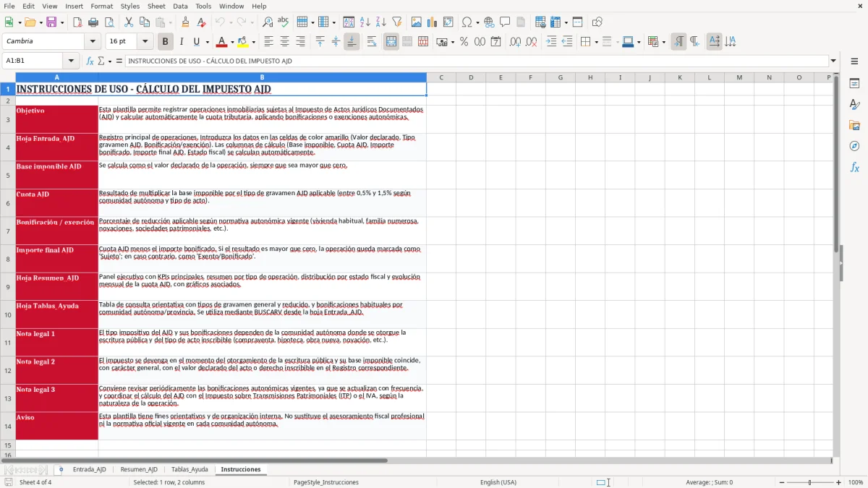
Task: Open the sidebar Navigator panel
Action: 854,146
